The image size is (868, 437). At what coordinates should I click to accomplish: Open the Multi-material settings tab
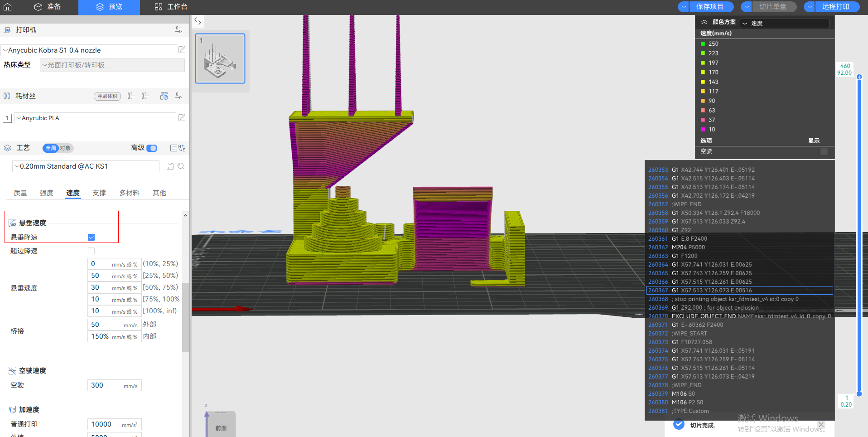tap(129, 193)
